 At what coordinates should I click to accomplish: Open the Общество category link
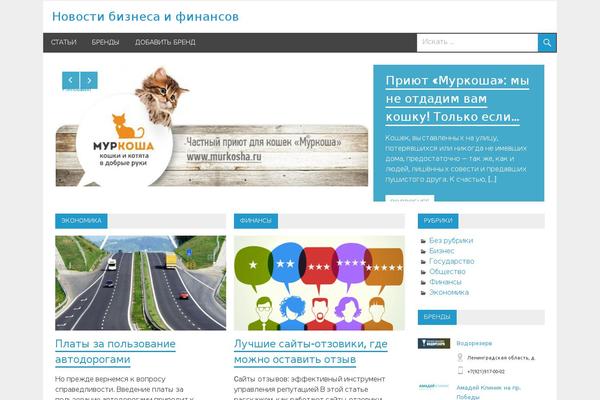(x=447, y=272)
